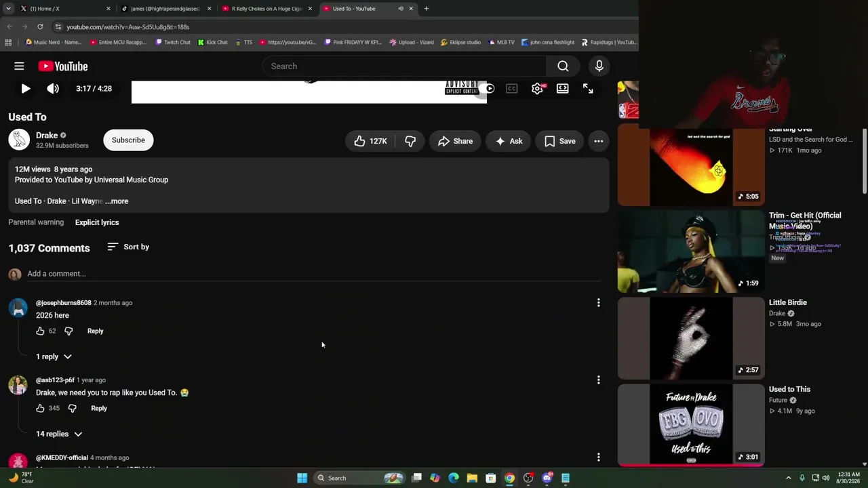
Task: Expand the description with ...more
Action: point(117,201)
